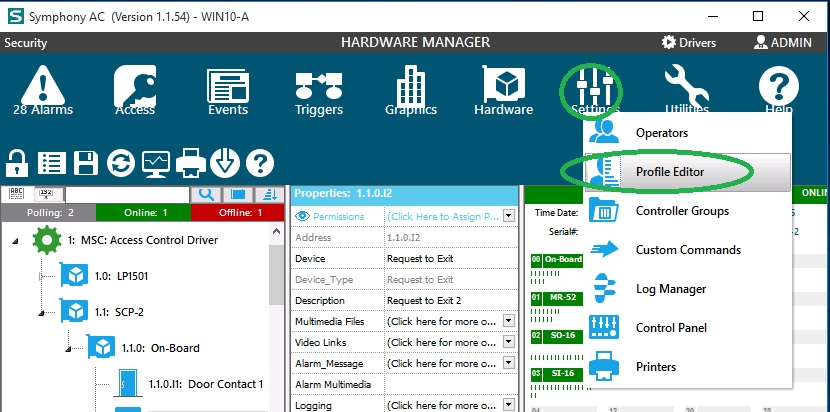Click the 03 SI-16 board label
This screenshot has width=830, height=412.
556,374
